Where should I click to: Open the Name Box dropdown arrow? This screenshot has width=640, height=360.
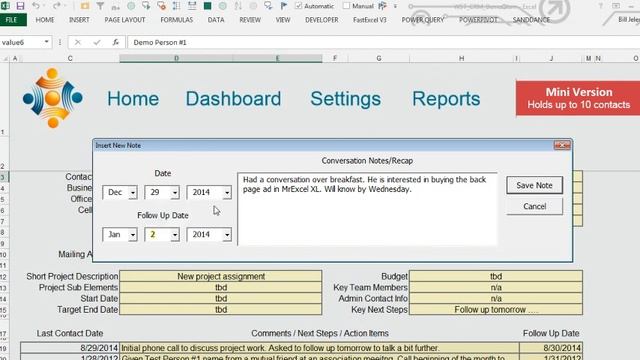click(47, 42)
